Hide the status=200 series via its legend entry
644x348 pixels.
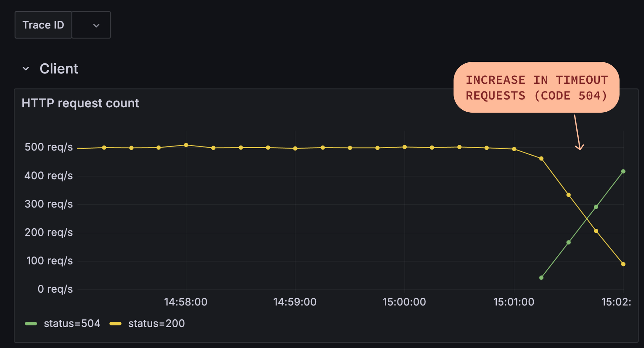coord(156,323)
